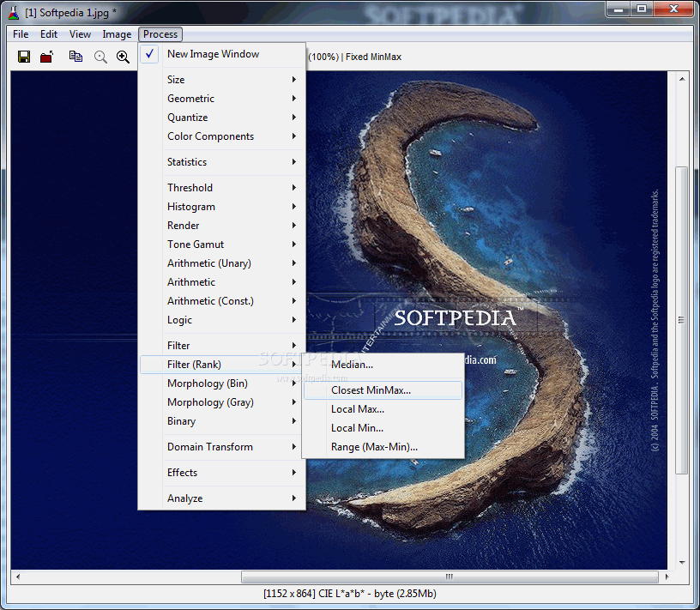Viewport: 700px width, 610px height.
Task: Click the Copy image toolbar icon
Action: [75, 57]
